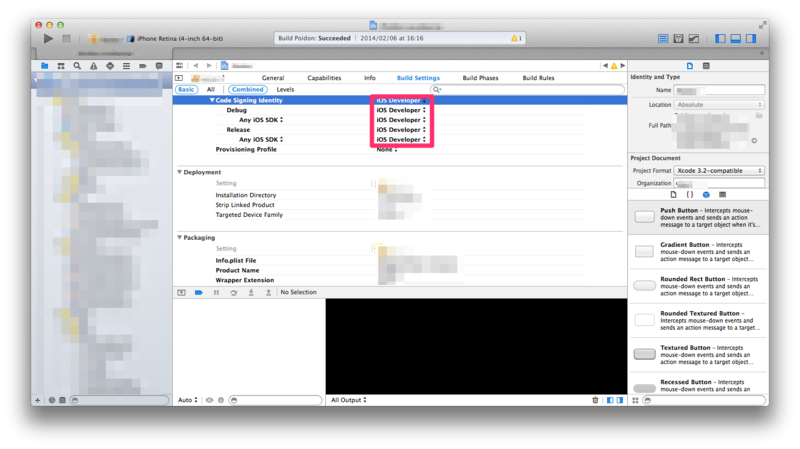Collapse the Code Signing Identity row
Screen dimensions: 800x449
(x=212, y=101)
